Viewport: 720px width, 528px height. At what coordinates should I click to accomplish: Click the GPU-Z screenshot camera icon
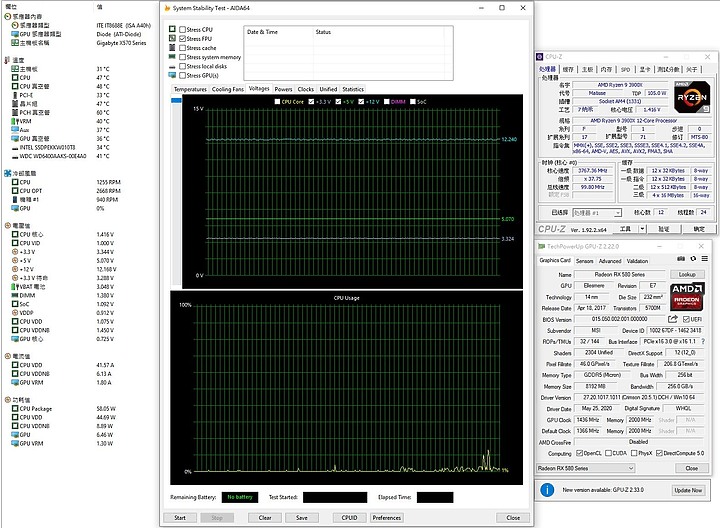[681, 259]
